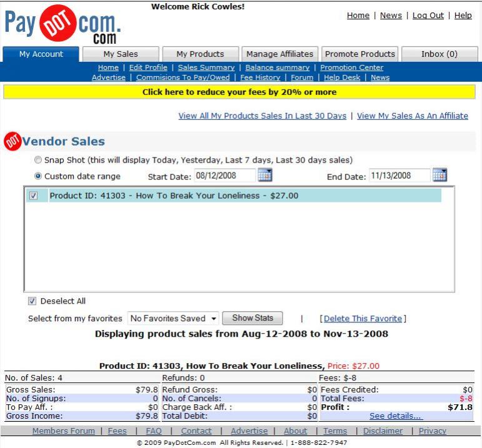Switch to the My Account tab
Viewport: 482px width, 448px height.
click(x=41, y=54)
